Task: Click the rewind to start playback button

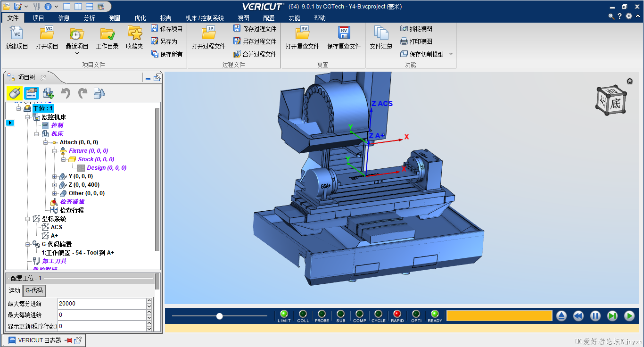Action: click(x=578, y=316)
